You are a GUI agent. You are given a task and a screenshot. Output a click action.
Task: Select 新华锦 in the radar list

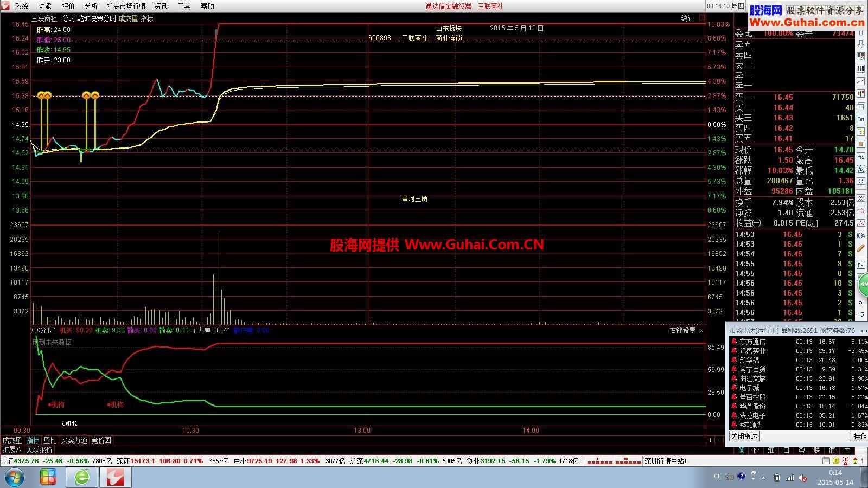pyautogui.click(x=749, y=360)
